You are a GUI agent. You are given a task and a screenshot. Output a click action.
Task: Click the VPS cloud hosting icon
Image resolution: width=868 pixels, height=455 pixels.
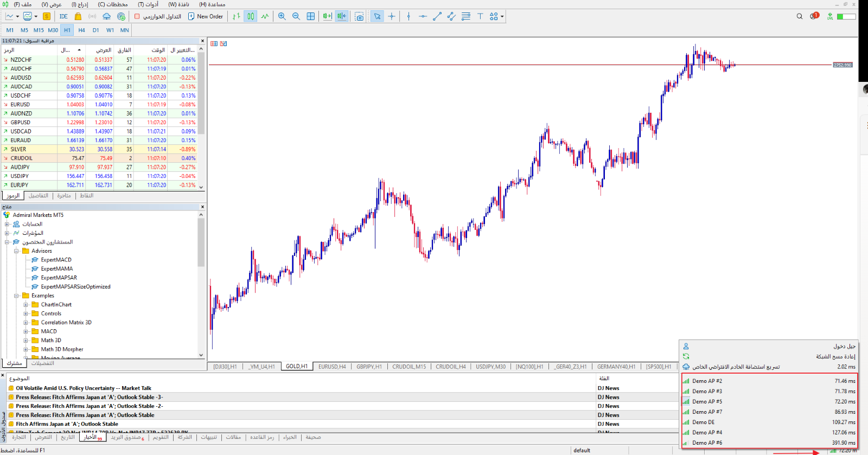(107, 16)
